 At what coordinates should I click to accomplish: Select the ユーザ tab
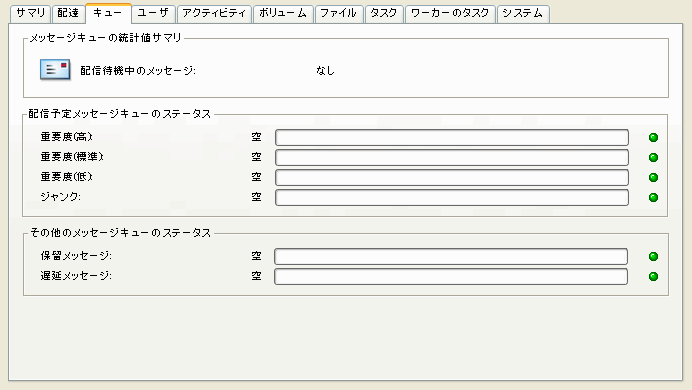click(x=153, y=13)
